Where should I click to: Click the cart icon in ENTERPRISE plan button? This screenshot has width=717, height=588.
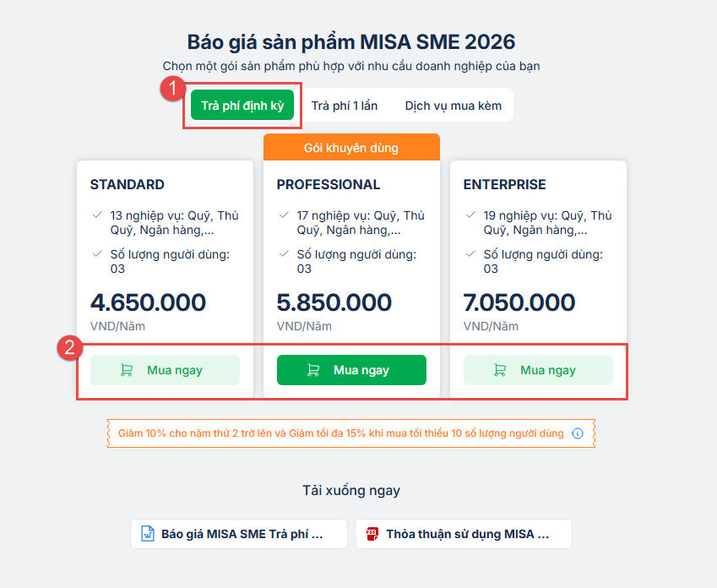(500, 370)
